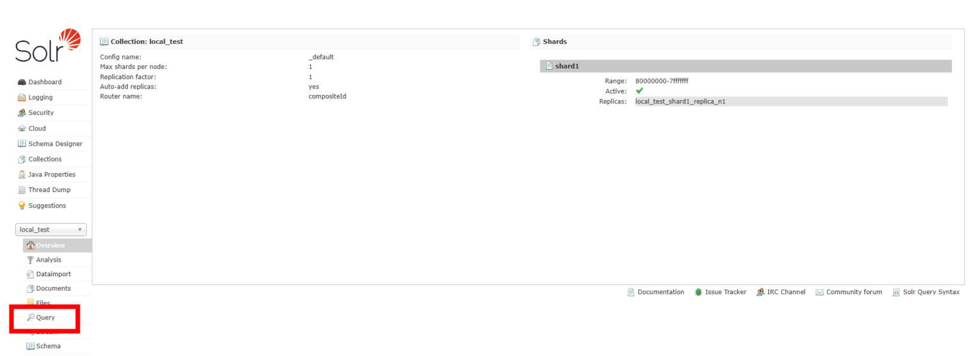Click the Issue Tracker bug icon

[x=699, y=292]
